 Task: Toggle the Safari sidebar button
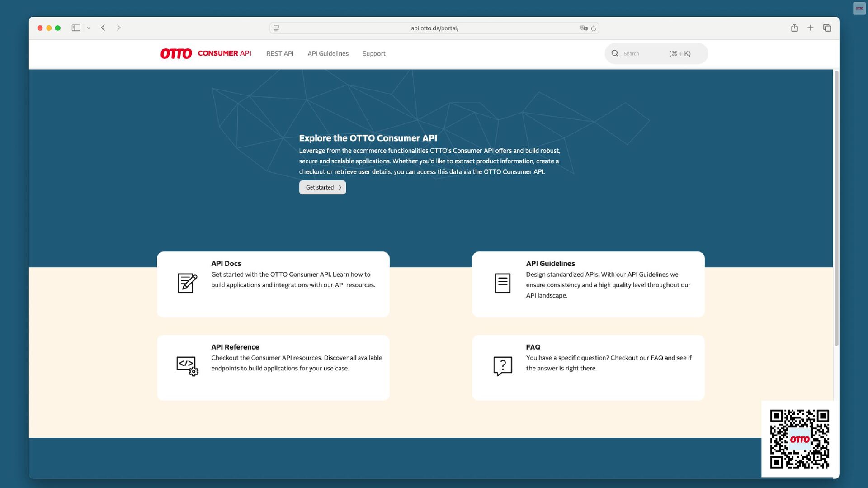click(x=76, y=28)
